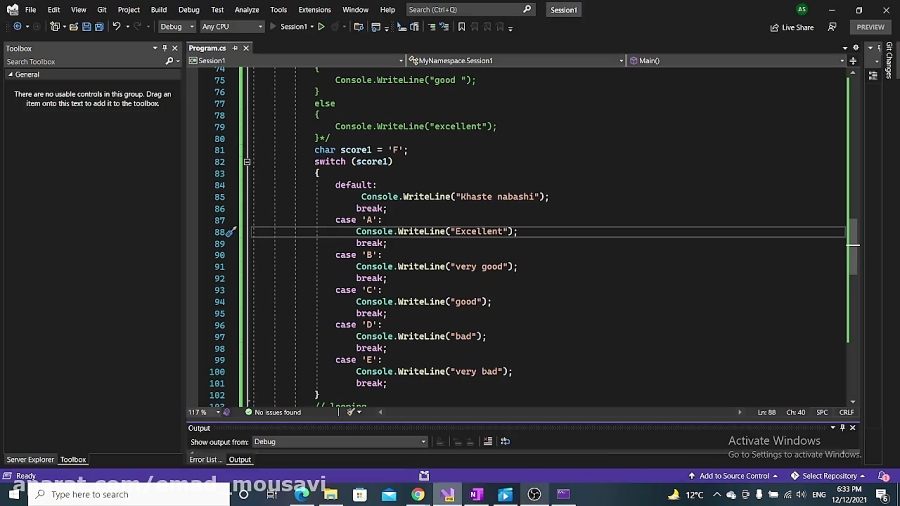This screenshot has width=900, height=506.
Task: Click Add to Source Control in status bar
Action: tap(734, 476)
